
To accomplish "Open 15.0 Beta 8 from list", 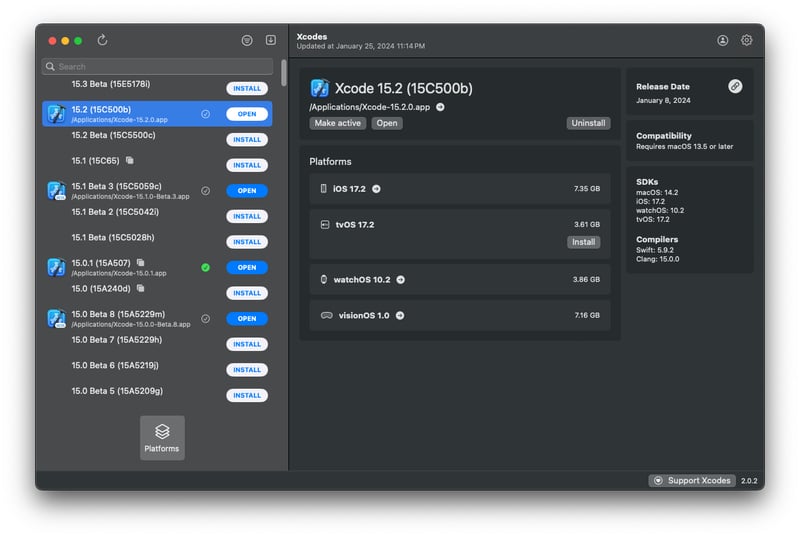I will 247,318.
